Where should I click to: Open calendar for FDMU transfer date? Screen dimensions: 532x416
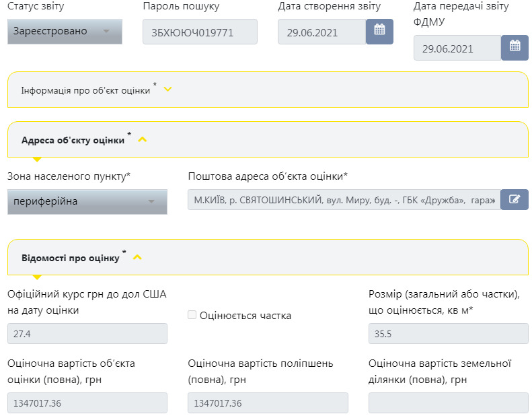[x=515, y=48]
